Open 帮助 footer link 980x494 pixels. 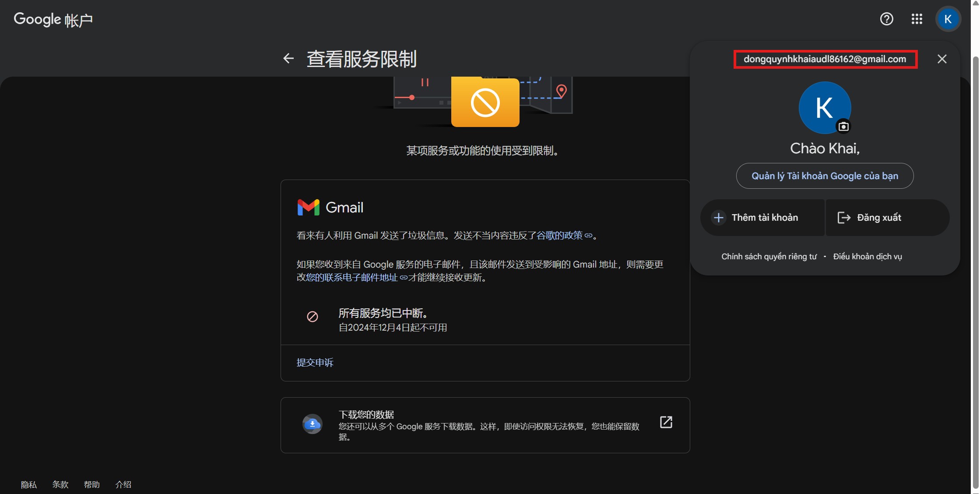coord(92,485)
